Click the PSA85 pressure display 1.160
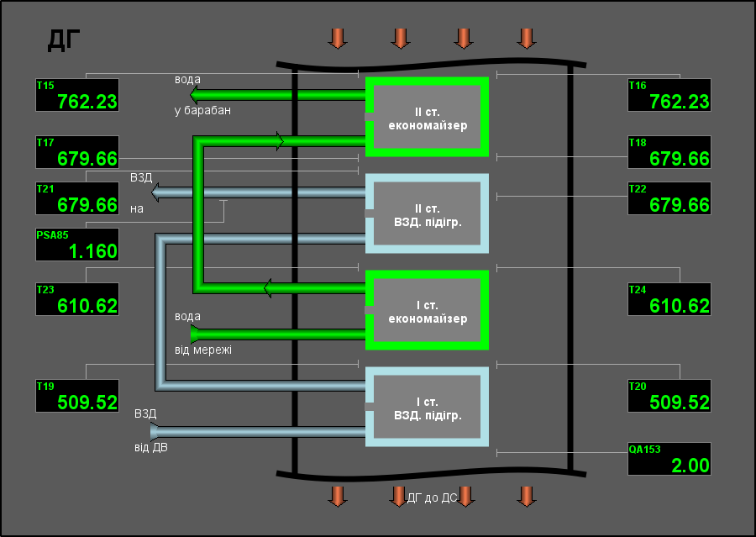 tap(77, 245)
